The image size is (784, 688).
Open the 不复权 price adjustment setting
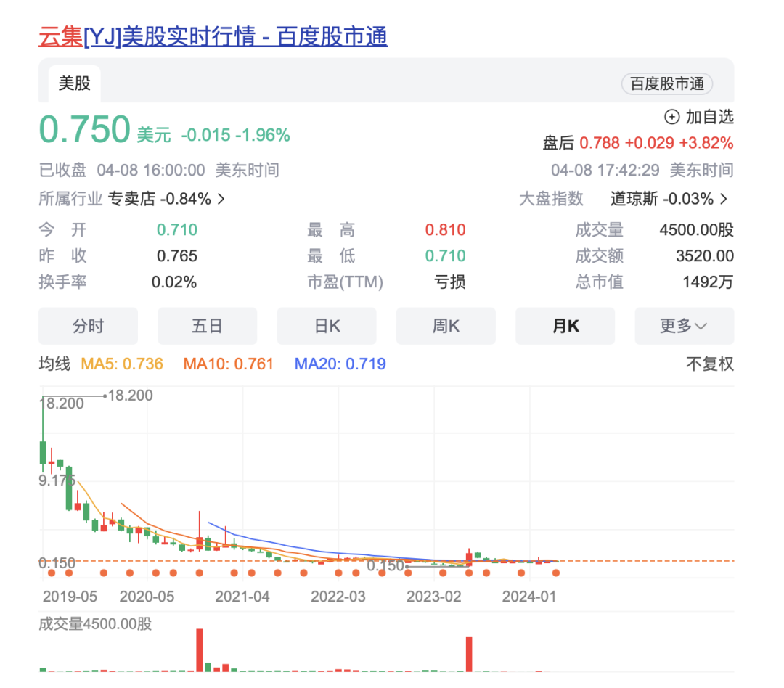[709, 364]
